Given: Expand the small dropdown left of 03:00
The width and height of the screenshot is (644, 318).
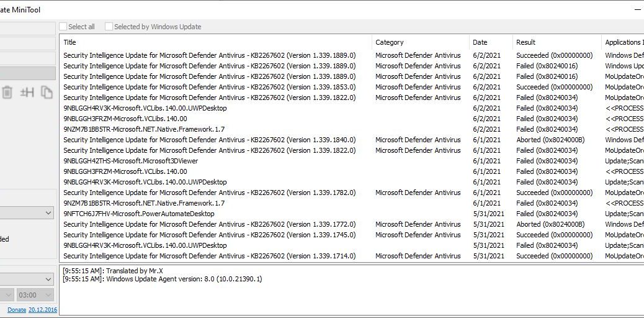Looking at the screenshot, I should click(x=7, y=295).
